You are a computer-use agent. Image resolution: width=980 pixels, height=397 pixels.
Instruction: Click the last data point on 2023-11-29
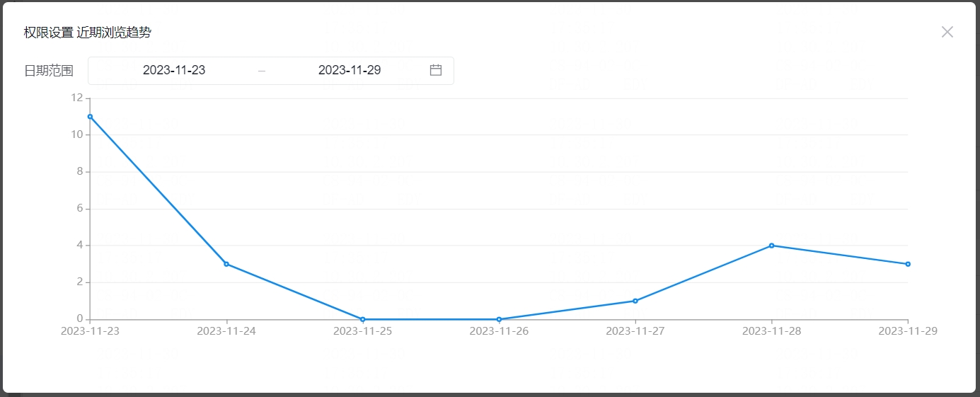tap(908, 264)
